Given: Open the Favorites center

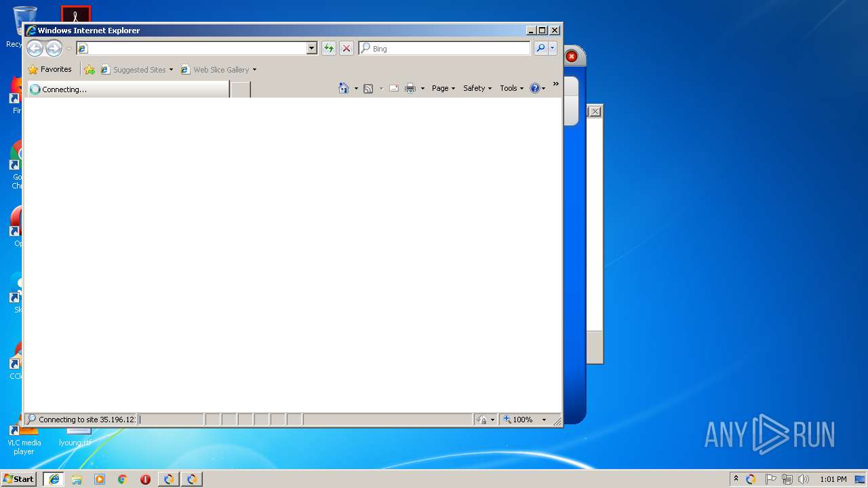Looking at the screenshot, I should (x=50, y=69).
